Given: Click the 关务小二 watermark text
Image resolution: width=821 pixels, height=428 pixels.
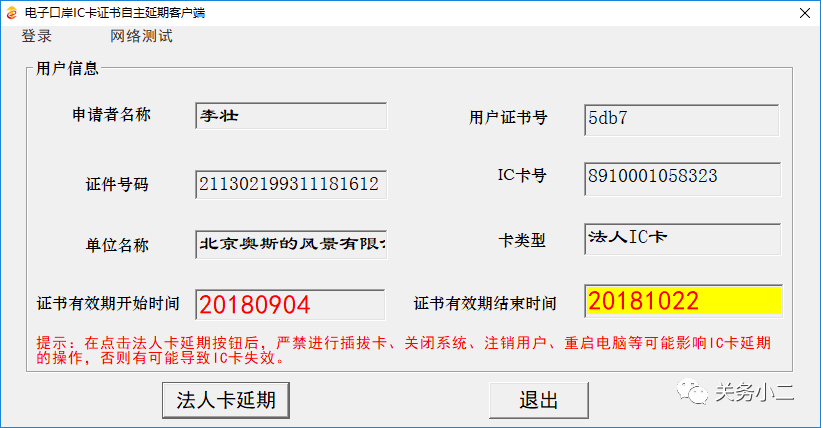Looking at the screenshot, I should 755,392.
